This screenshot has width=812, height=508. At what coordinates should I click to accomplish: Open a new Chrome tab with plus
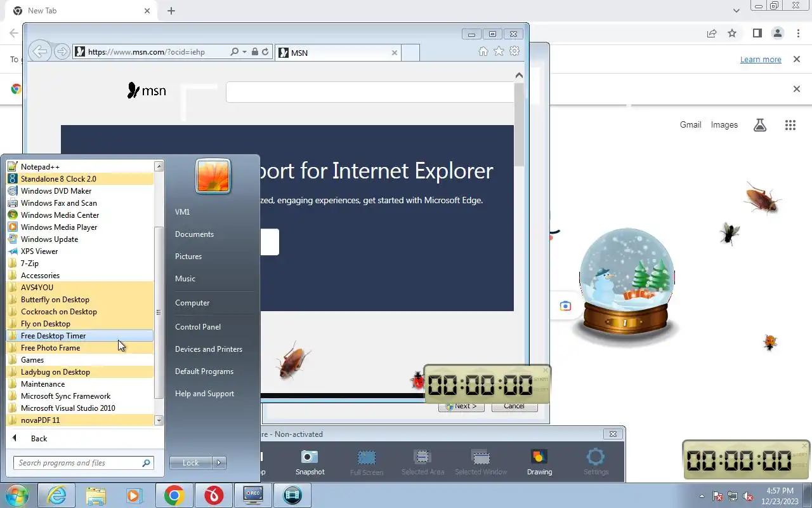(171, 11)
